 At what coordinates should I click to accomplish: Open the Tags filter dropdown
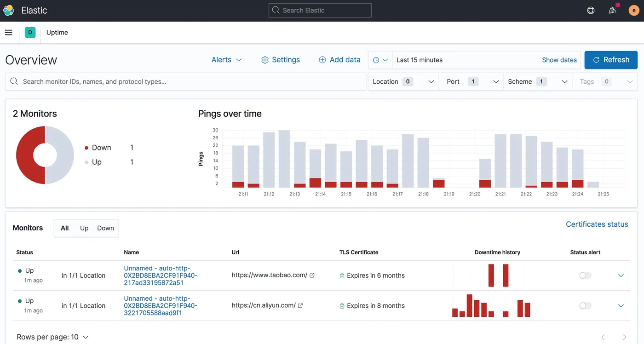point(605,82)
